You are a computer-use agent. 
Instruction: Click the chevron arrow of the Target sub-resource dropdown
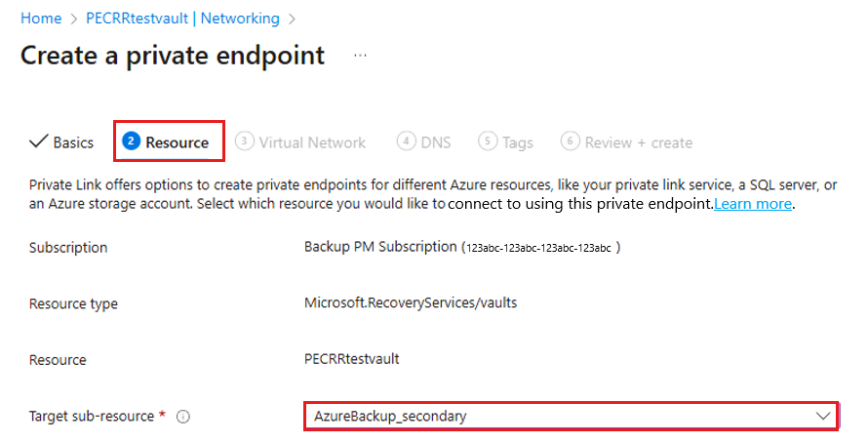coord(821,416)
